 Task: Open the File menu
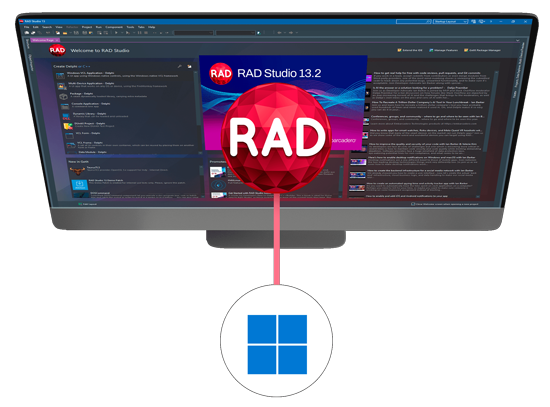pyautogui.click(x=26, y=27)
